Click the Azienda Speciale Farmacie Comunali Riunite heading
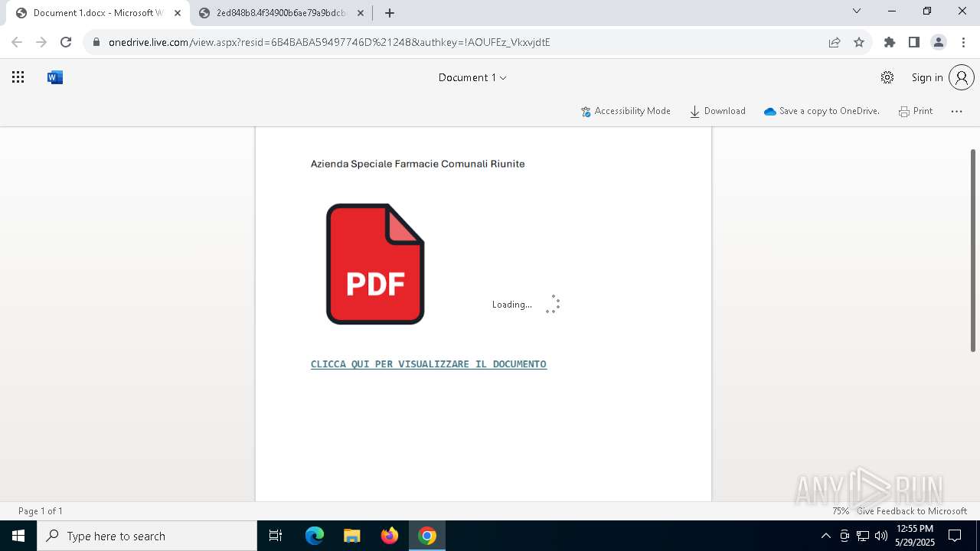 coord(417,164)
